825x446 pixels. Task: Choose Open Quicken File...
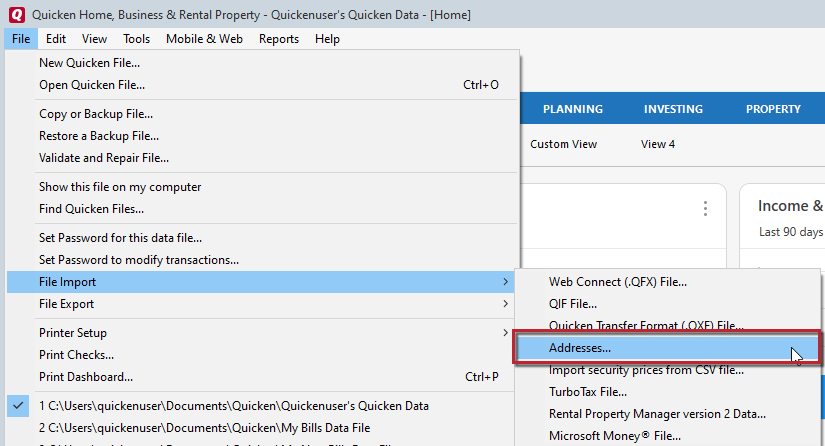[x=262, y=85]
